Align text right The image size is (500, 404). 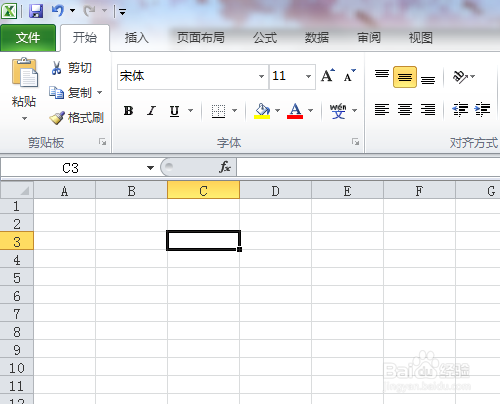[x=428, y=110]
